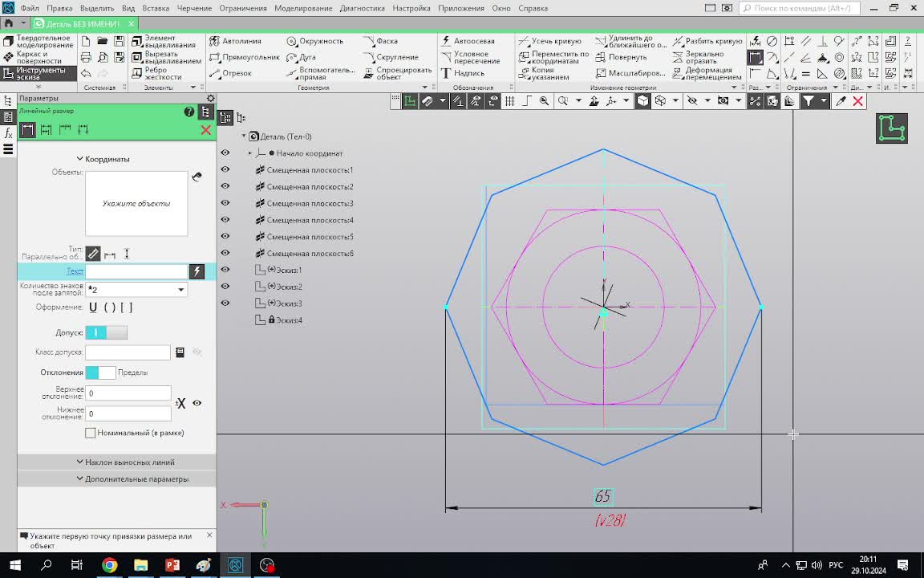
Task: Focus the Поиск по командам search box
Action: pyautogui.click(x=800, y=8)
